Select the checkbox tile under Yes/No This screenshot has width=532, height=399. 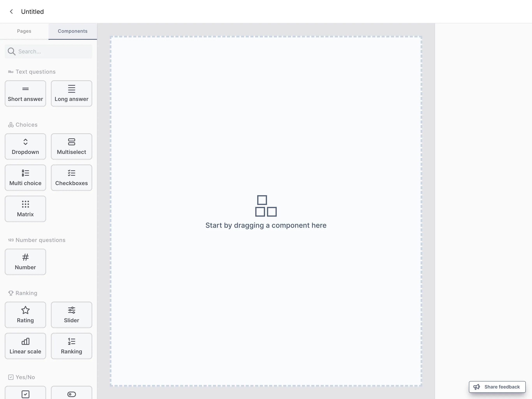tap(25, 393)
